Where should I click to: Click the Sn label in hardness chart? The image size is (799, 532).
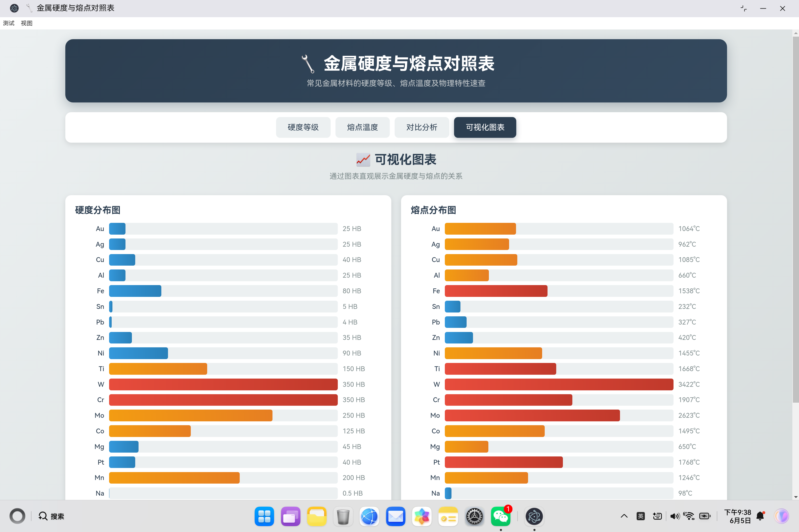(x=100, y=306)
